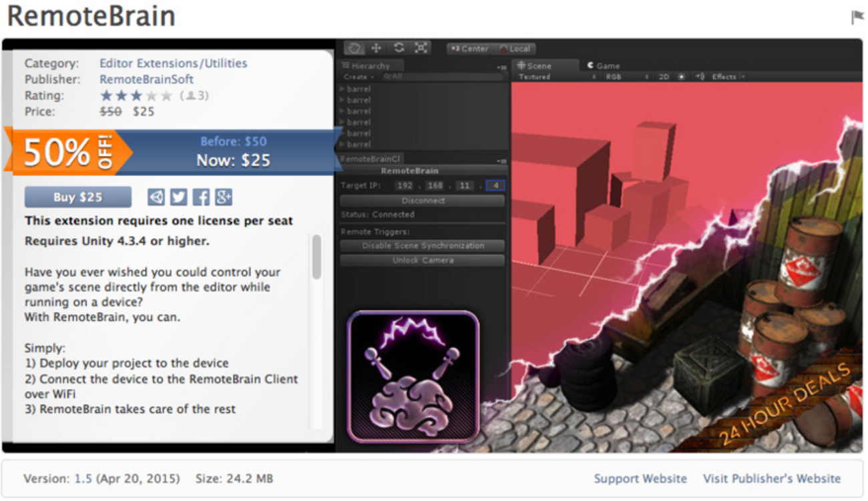Open version 1.5 link
The height and width of the screenshot is (501, 868).
coord(83,478)
